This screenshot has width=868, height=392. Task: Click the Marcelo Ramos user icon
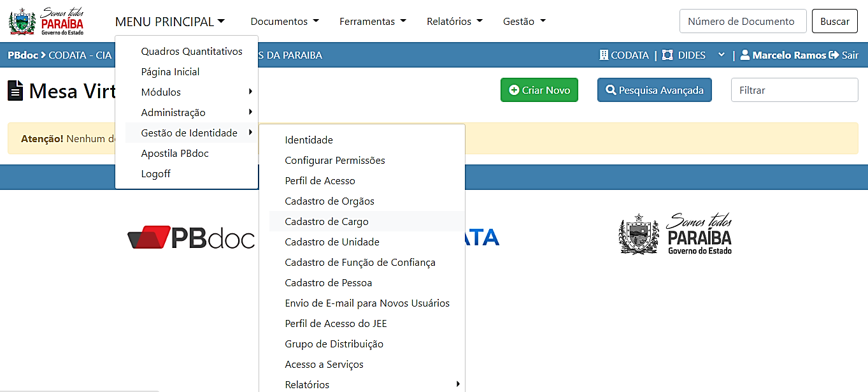coord(744,55)
